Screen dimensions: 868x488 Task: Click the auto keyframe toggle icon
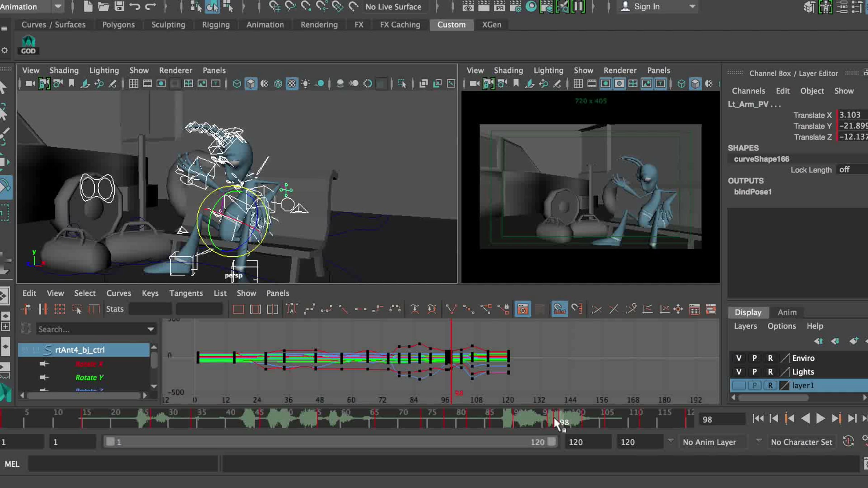[x=848, y=441]
